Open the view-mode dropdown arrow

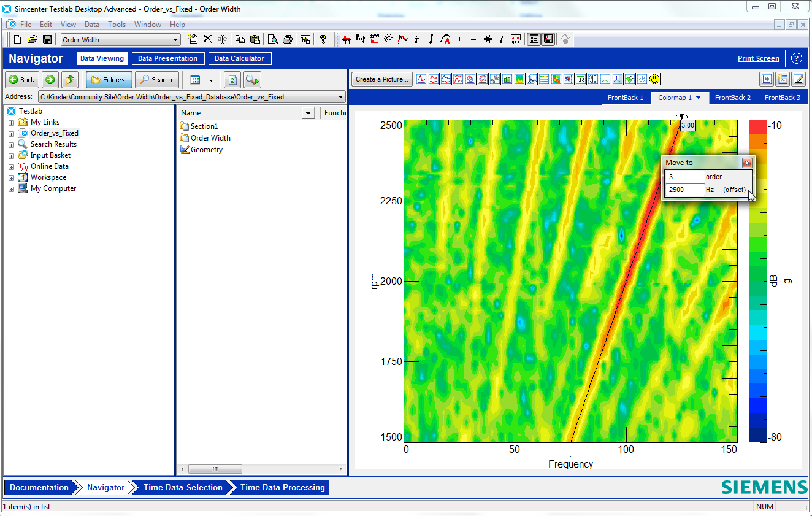(211, 80)
